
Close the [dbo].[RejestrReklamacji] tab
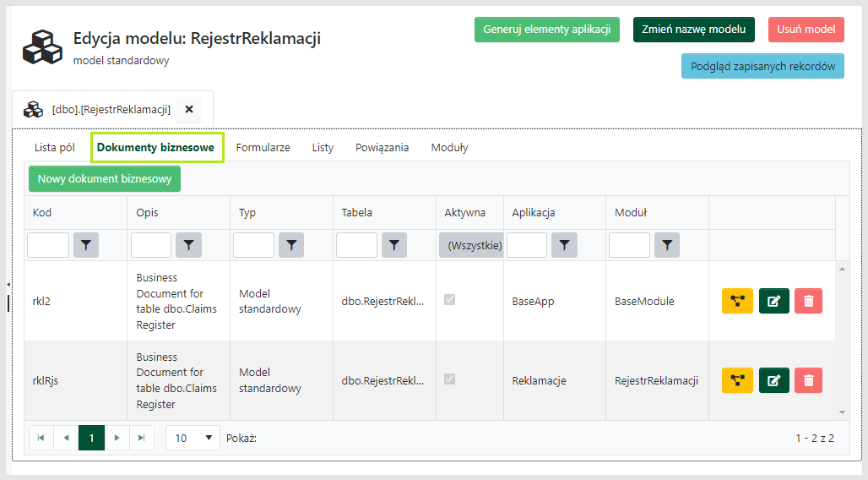[x=189, y=109]
